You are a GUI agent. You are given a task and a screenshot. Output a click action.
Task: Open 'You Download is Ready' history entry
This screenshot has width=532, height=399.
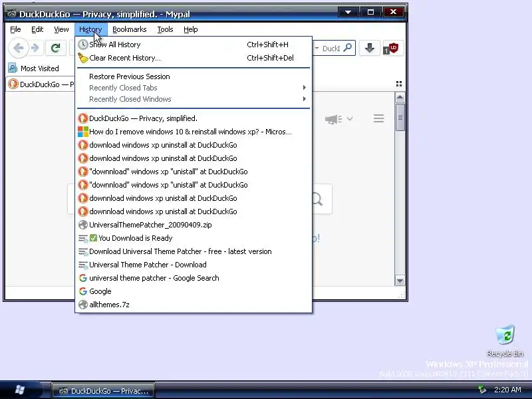(x=194, y=238)
